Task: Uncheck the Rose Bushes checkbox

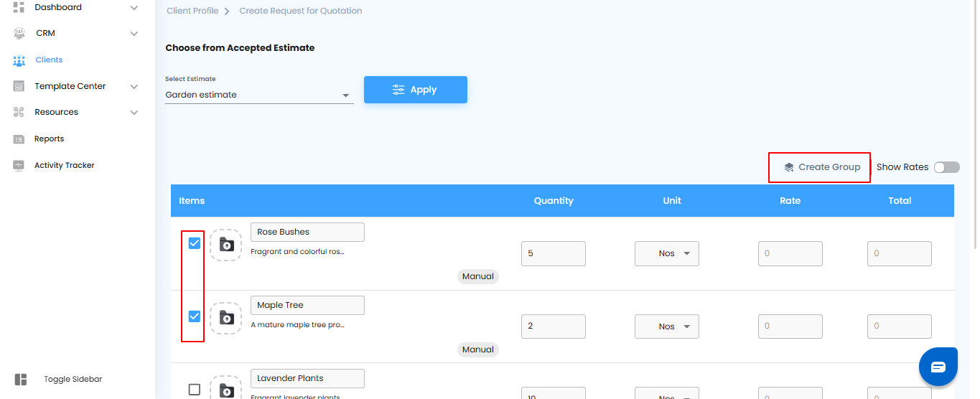Action: click(x=195, y=243)
